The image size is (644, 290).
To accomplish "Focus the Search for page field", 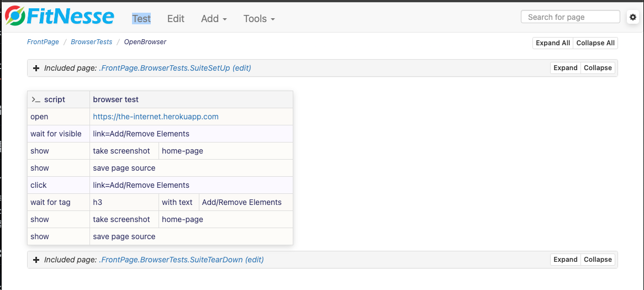I will 571,17.
